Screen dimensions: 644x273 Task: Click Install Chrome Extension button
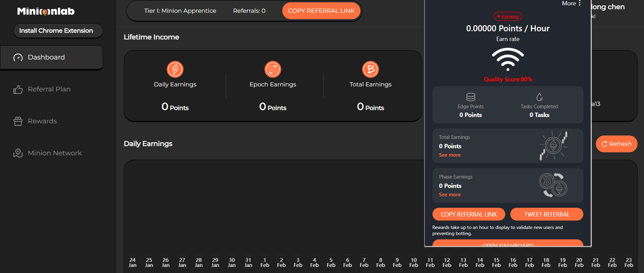pos(58,31)
